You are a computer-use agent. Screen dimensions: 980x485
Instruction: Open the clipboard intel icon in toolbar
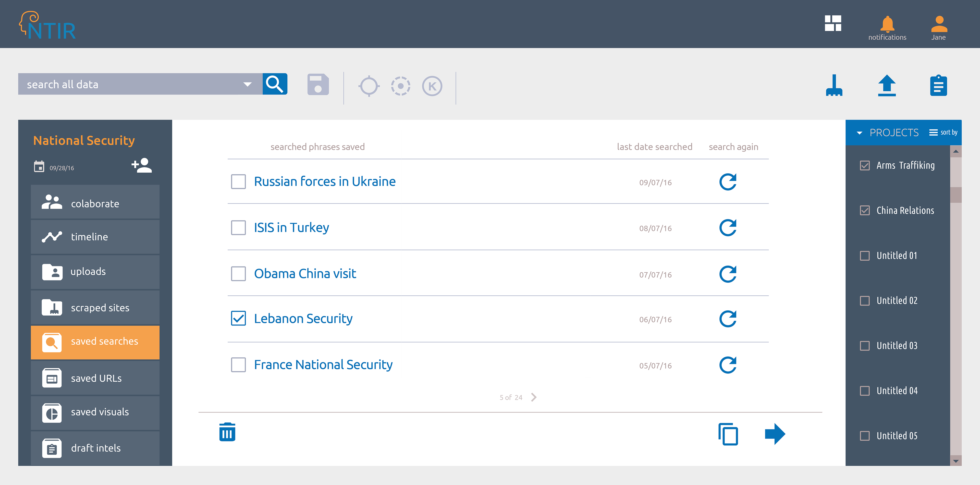[939, 85]
